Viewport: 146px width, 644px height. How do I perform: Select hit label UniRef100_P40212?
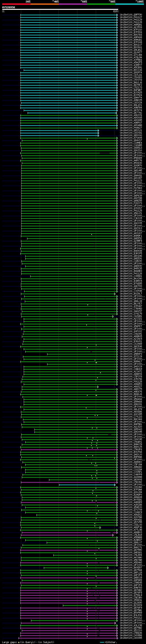[x=131, y=618]
